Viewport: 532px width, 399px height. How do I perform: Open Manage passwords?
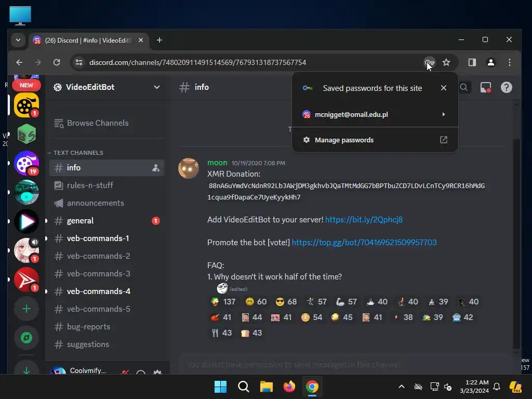(375, 140)
